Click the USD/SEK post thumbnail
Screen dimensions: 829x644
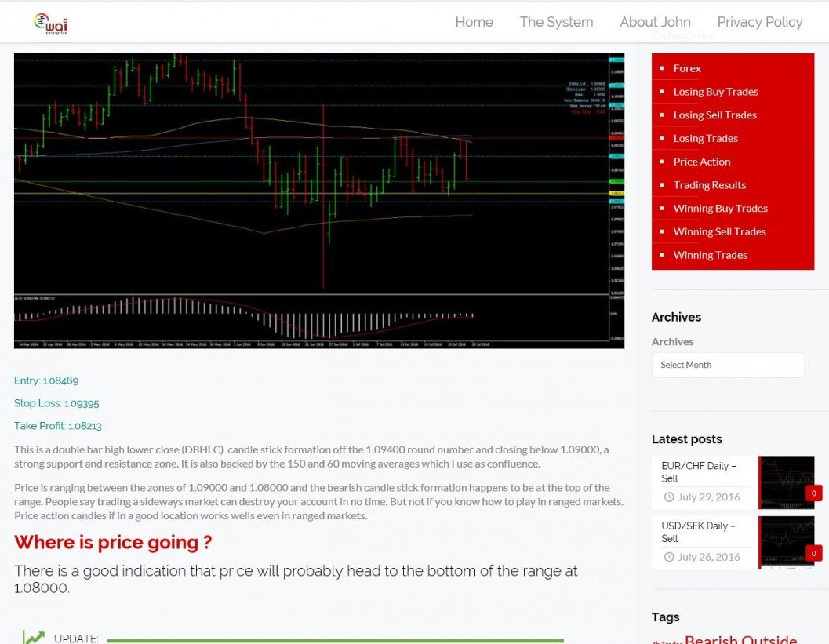(x=786, y=543)
